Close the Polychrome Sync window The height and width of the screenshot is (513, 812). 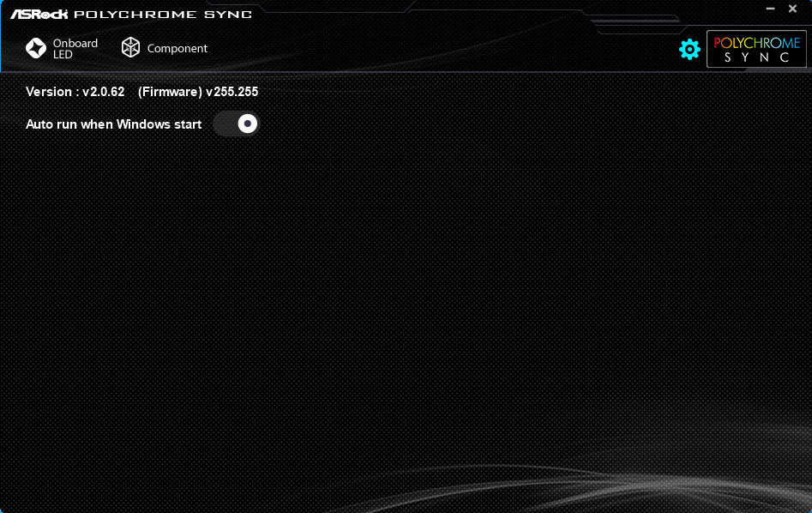point(792,9)
